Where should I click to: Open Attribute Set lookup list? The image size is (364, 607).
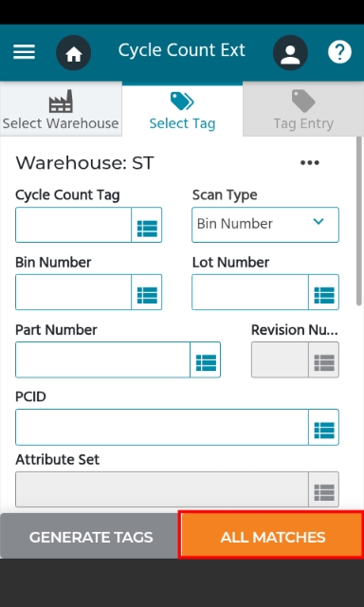[x=324, y=489]
